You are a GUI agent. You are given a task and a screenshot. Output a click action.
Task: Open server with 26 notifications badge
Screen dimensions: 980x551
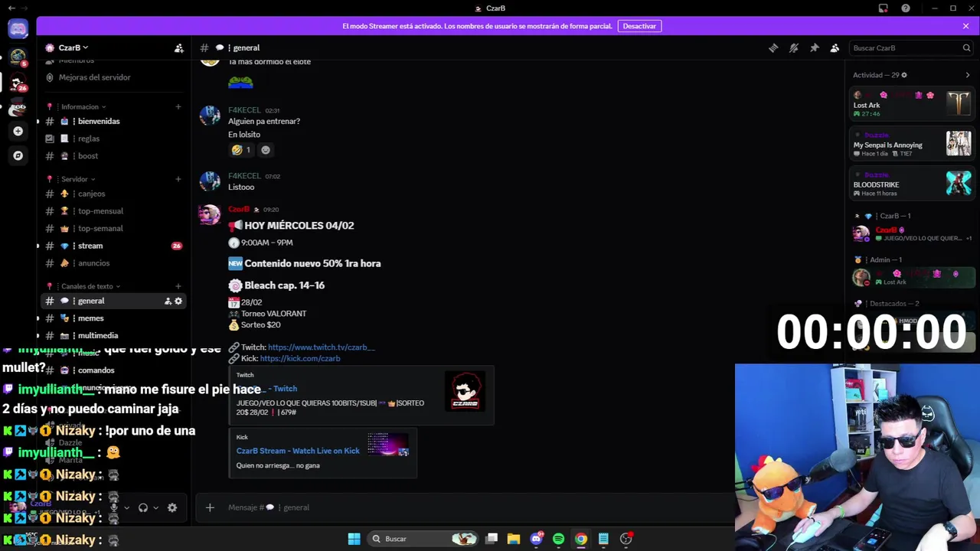pos(18,82)
